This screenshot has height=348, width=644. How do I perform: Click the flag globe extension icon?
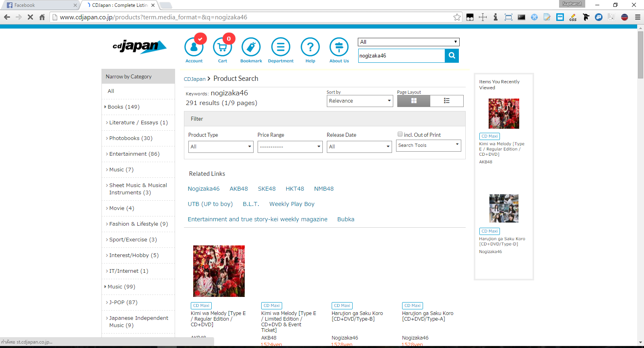point(624,17)
